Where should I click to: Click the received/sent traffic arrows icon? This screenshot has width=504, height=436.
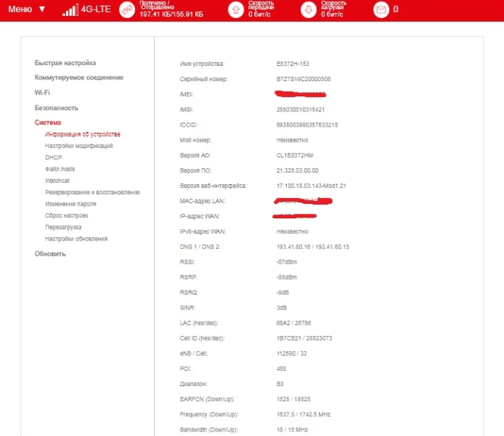[127, 10]
